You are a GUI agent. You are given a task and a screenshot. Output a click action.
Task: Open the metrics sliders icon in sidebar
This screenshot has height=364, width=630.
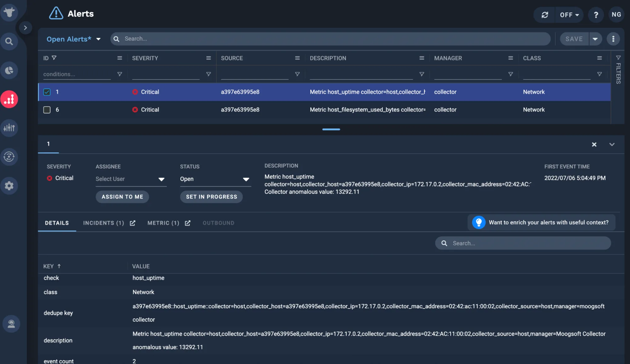[9, 128]
